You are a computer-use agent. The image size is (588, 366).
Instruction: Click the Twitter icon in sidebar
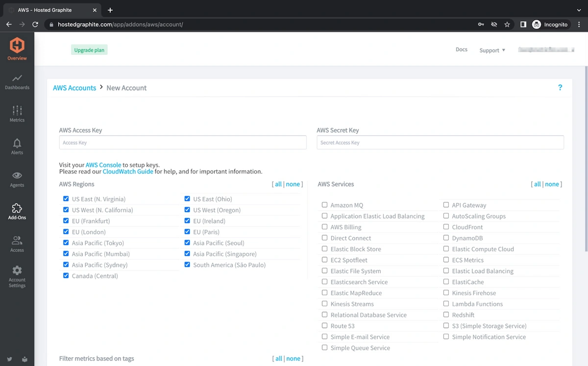(x=10, y=359)
